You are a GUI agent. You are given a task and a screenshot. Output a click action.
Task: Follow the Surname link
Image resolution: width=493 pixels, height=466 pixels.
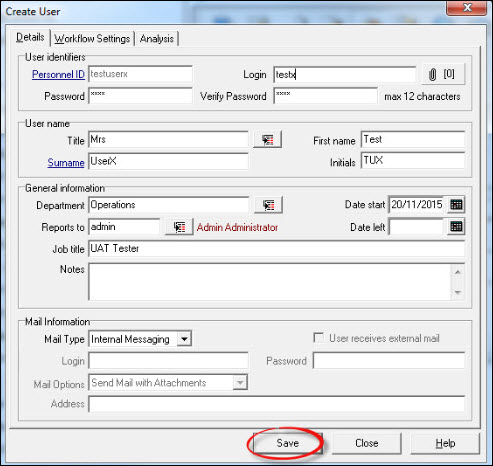point(66,163)
